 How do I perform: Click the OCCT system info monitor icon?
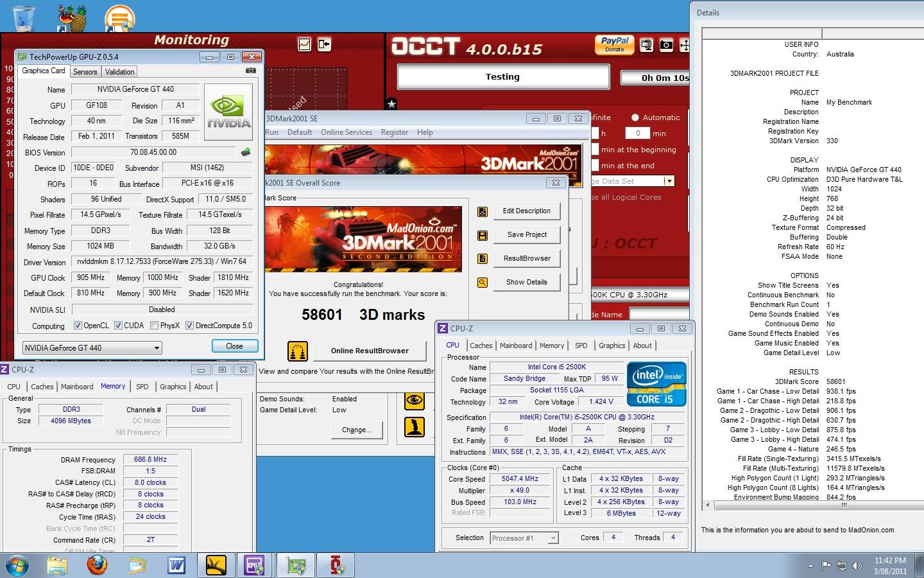click(x=647, y=45)
